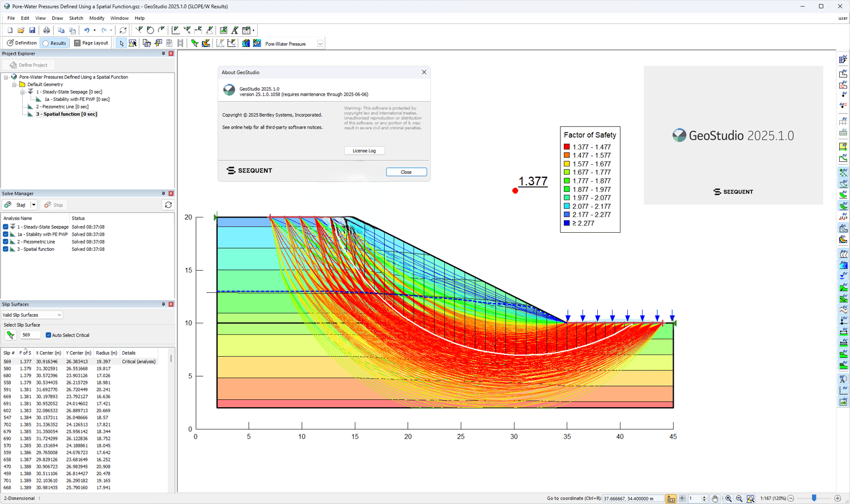The width and height of the screenshot is (850, 504).
Task: Click the refresh icon in Solve Manager
Action: (168, 205)
